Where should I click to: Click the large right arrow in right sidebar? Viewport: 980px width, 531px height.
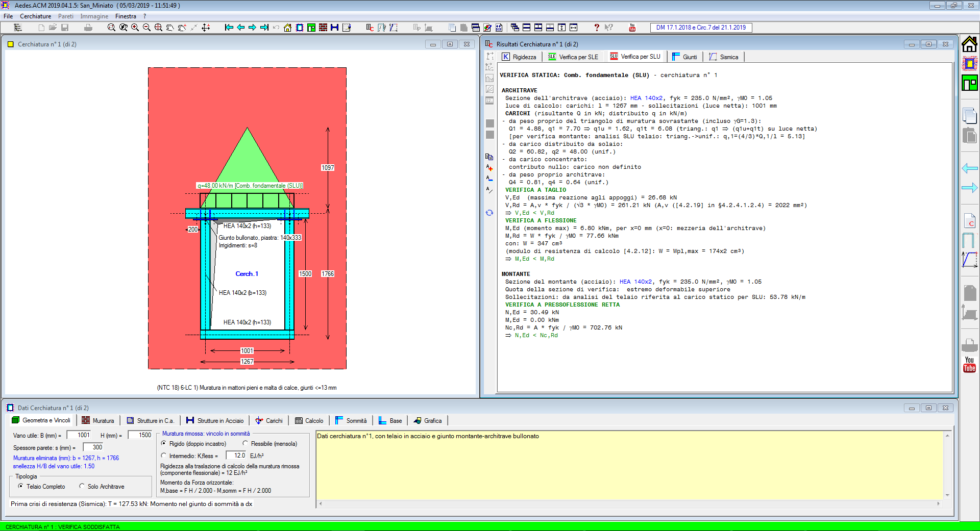969,188
